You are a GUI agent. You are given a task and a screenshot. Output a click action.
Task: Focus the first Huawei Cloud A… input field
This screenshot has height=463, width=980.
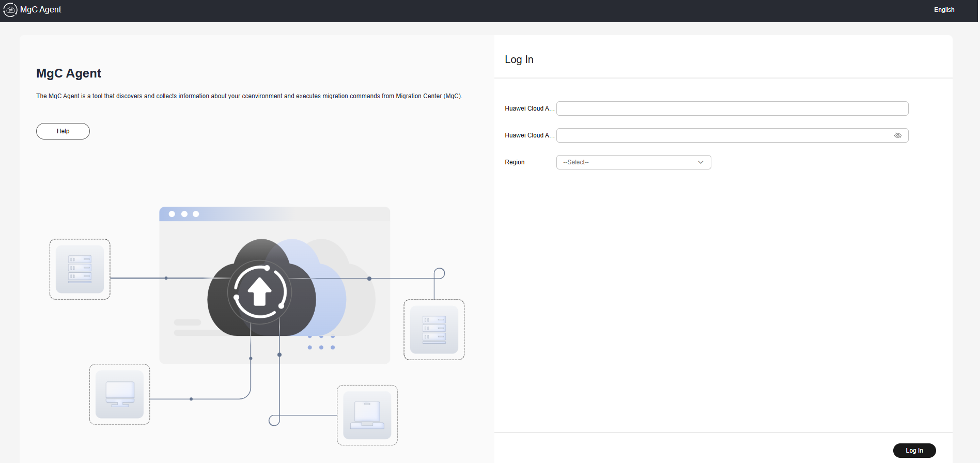(x=732, y=109)
